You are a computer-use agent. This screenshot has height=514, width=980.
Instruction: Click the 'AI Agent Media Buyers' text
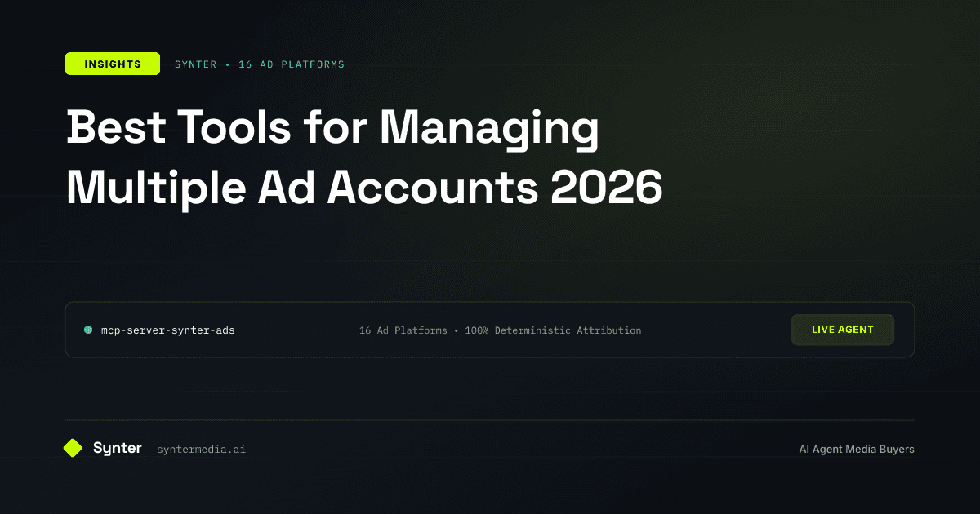tap(857, 449)
